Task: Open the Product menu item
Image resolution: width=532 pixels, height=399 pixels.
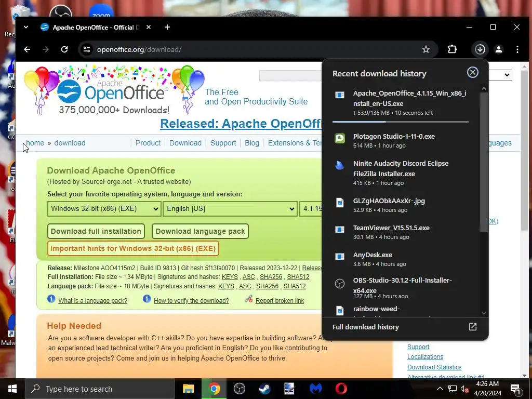Action: tap(148, 143)
